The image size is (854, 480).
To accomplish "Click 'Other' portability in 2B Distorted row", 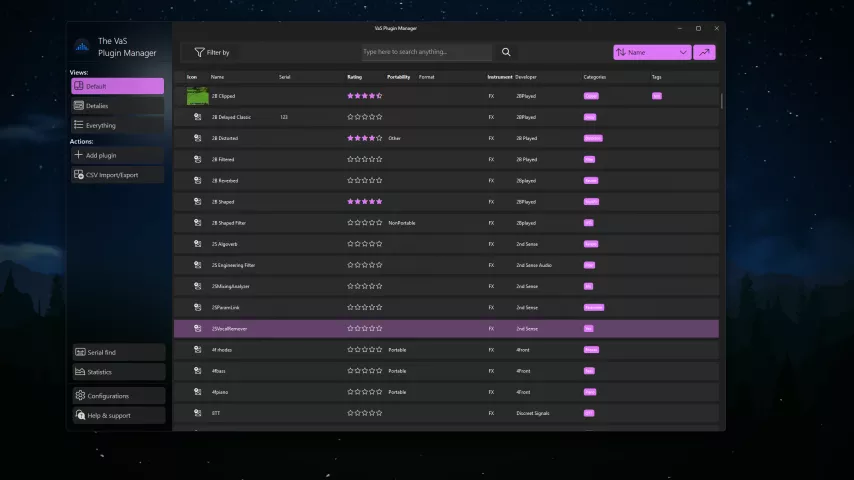I will 394,138.
